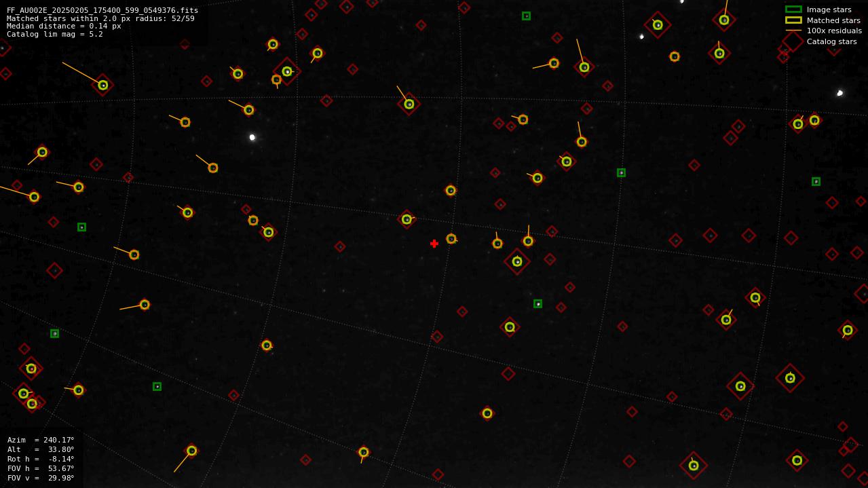Click the green image-star square nearest the red cross
The width and height of the screenshot is (868, 488).
click(537, 303)
